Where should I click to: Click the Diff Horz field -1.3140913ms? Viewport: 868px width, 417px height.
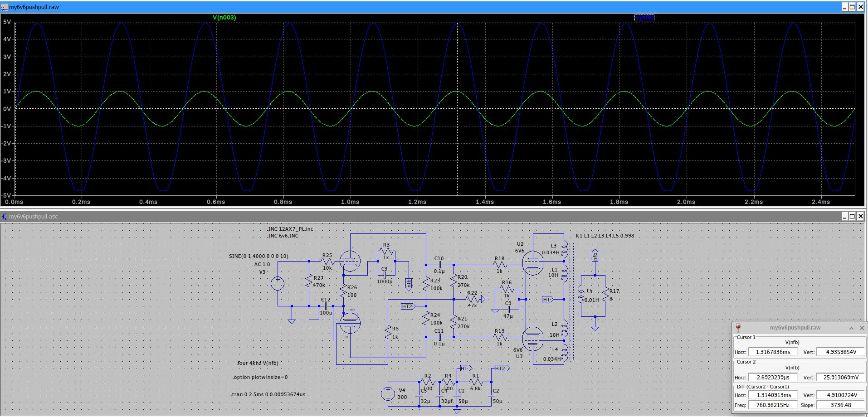pyautogui.click(x=772, y=395)
